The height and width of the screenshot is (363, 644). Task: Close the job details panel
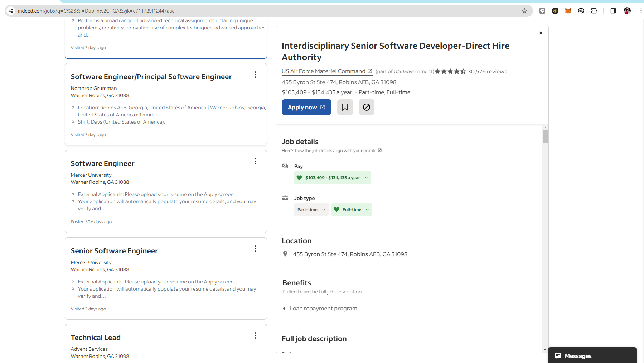(x=541, y=33)
